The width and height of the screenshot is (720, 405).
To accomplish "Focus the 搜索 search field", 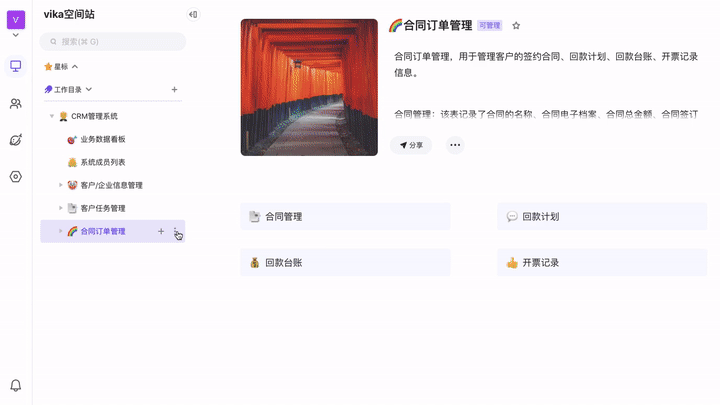I will click(113, 42).
